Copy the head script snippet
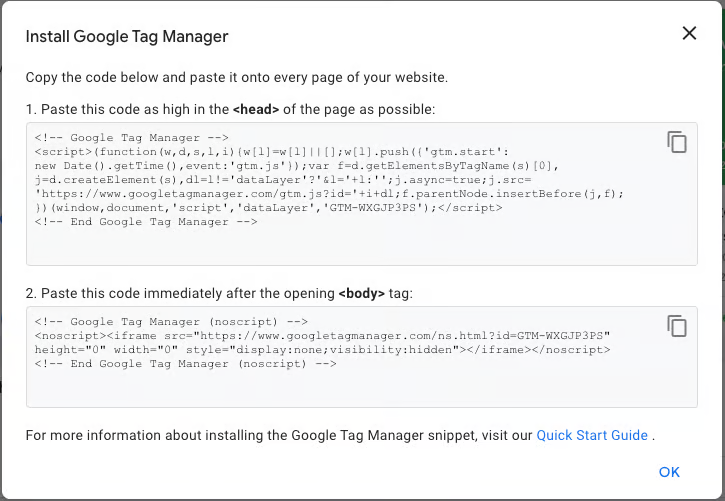 click(x=677, y=142)
